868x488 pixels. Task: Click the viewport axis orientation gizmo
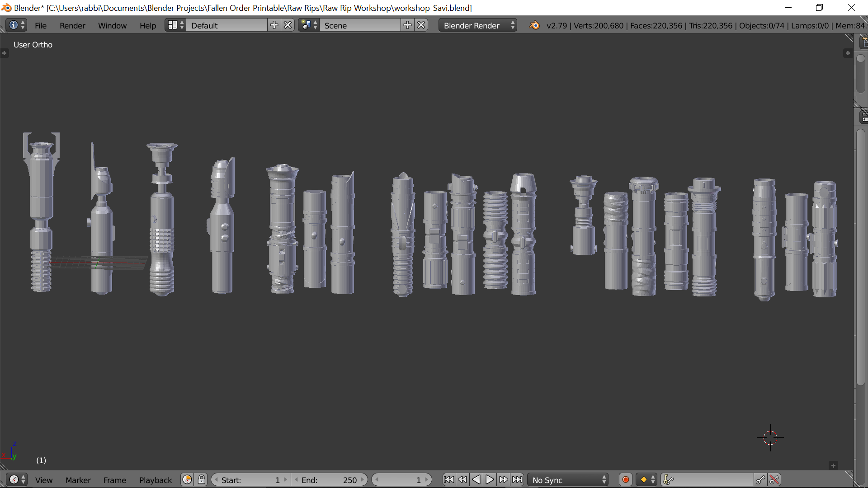tap(10, 451)
